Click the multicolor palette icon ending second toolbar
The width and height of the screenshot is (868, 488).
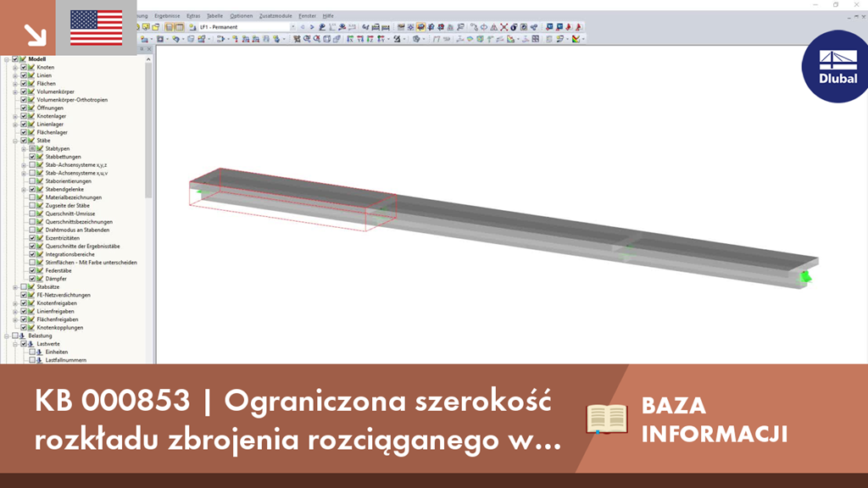576,39
